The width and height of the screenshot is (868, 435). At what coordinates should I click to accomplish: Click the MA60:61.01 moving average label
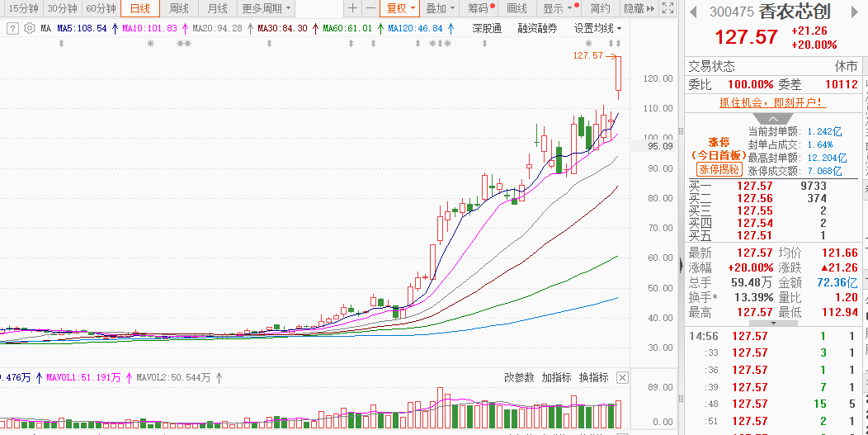[347, 29]
